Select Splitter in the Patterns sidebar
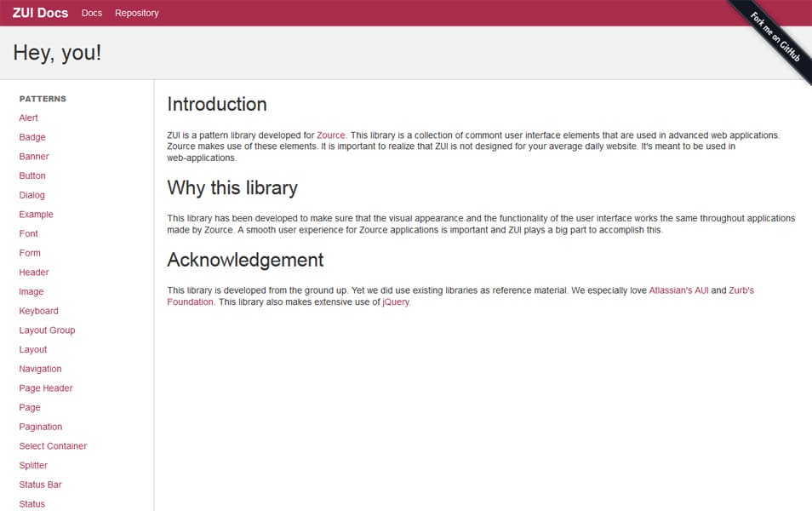 pos(33,465)
